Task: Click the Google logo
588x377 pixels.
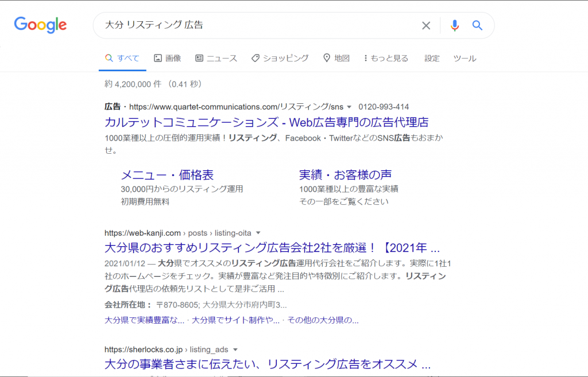Action: pyautogui.click(x=41, y=25)
